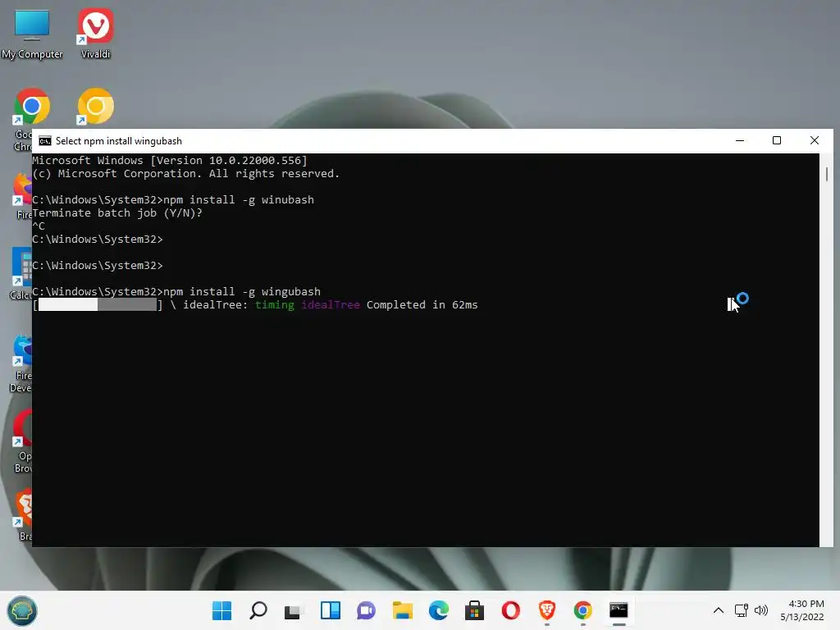The height and width of the screenshot is (630, 840).
Task: Click the npm install progress bar
Action: (x=98, y=305)
